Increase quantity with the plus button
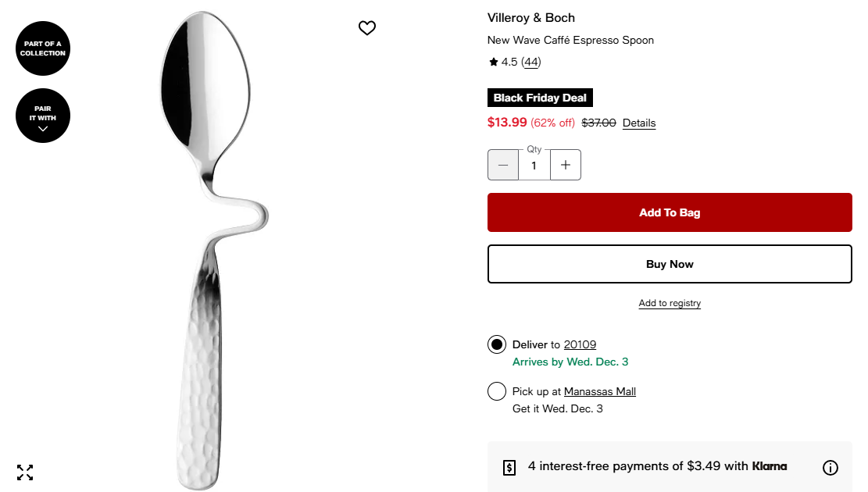 coord(566,165)
